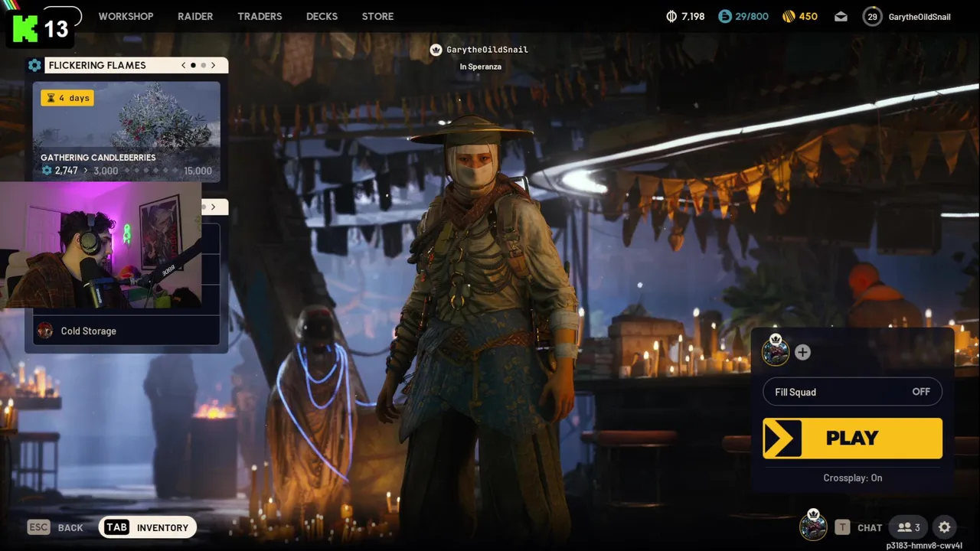The image size is (980, 551).
Task: Click the level 29 progress ring
Action: pyautogui.click(x=872, y=16)
